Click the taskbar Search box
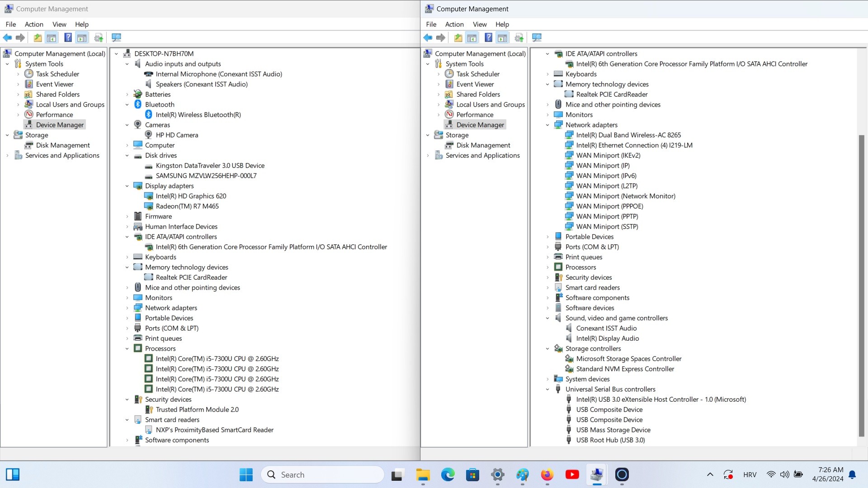Image resolution: width=868 pixels, height=488 pixels. click(x=323, y=474)
